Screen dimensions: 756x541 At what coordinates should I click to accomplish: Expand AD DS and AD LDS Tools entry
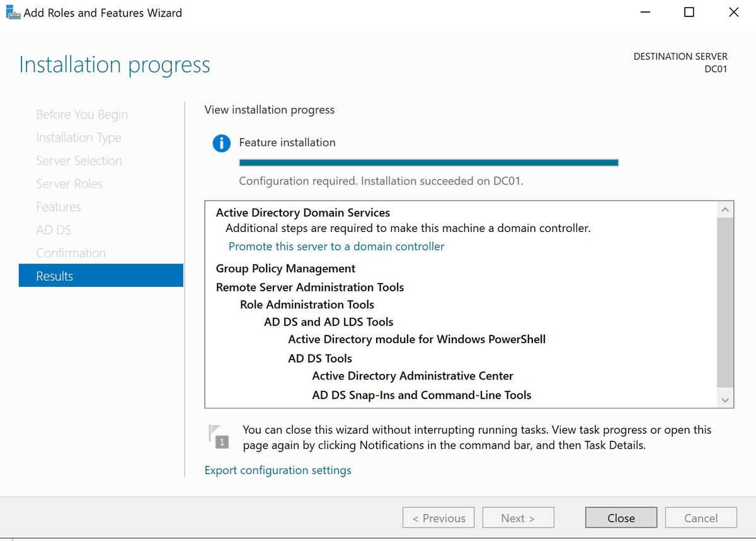tap(329, 322)
